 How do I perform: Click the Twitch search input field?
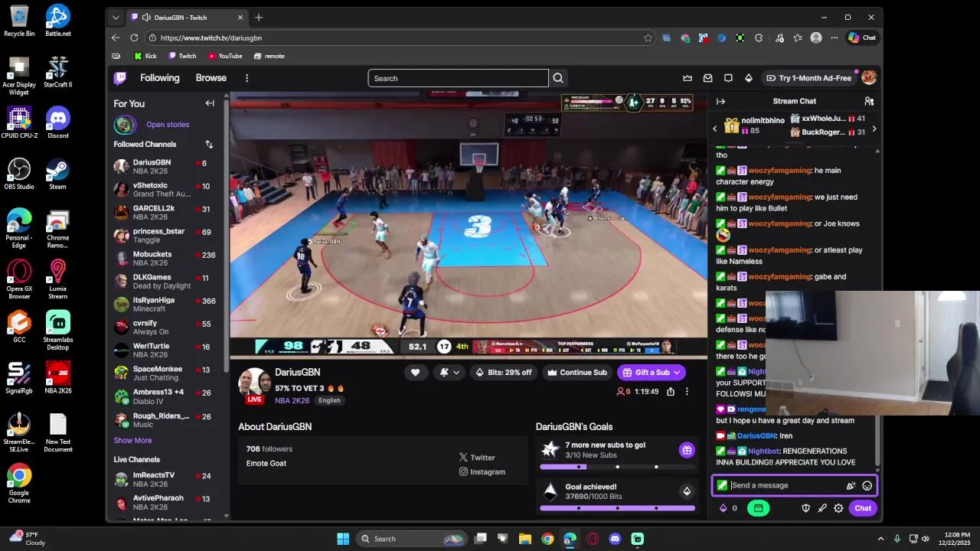458,78
